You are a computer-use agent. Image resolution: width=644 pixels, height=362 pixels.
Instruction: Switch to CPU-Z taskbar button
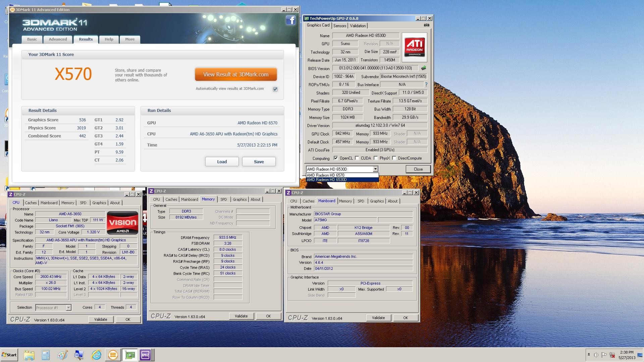click(146, 355)
